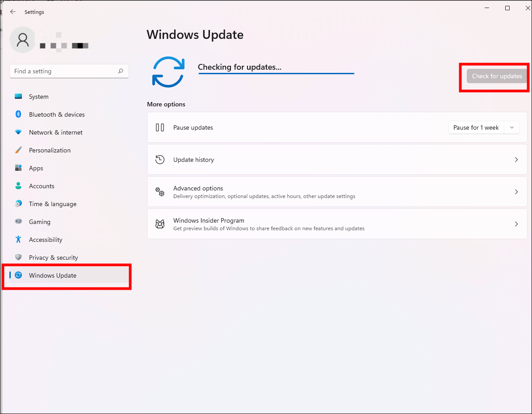This screenshot has width=532, height=414.
Task: Click the search magnifier in Find a setting
Action: tap(121, 71)
